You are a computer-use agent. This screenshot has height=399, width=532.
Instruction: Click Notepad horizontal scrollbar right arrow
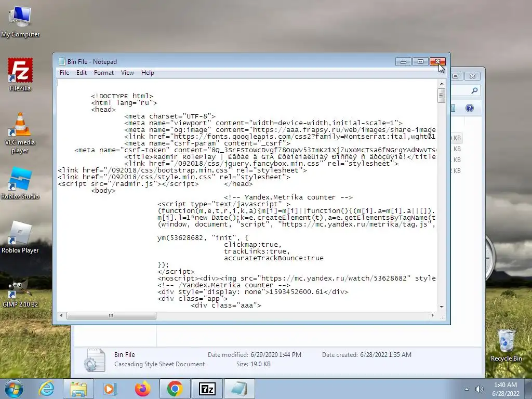click(432, 315)
